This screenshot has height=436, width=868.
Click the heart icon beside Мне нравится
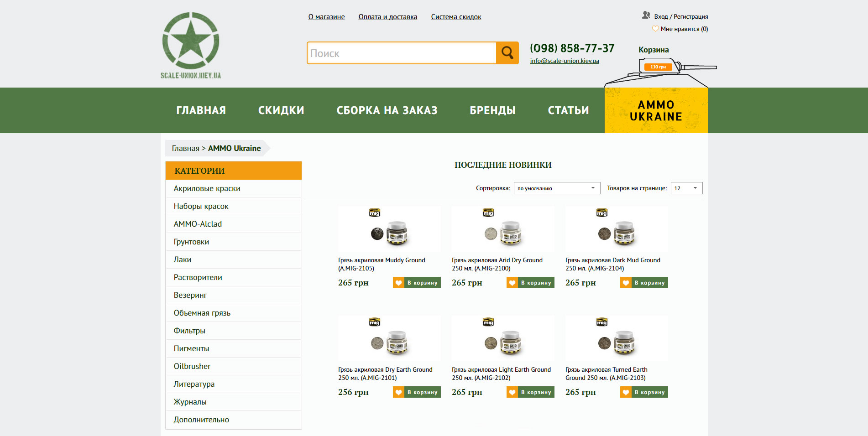(655, 29)
